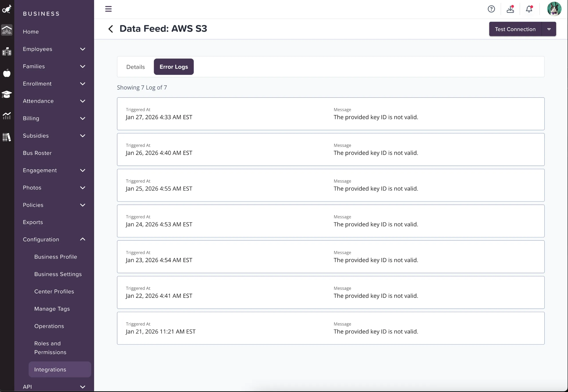The image size is (568, 392).
Task: Click the back arrow beside Data Feed
Action: click(110, 29)
